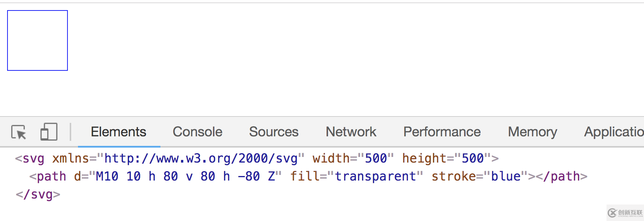Select the opening svg tag node
The image size is (644, 221).
click(x=257, y=158)
